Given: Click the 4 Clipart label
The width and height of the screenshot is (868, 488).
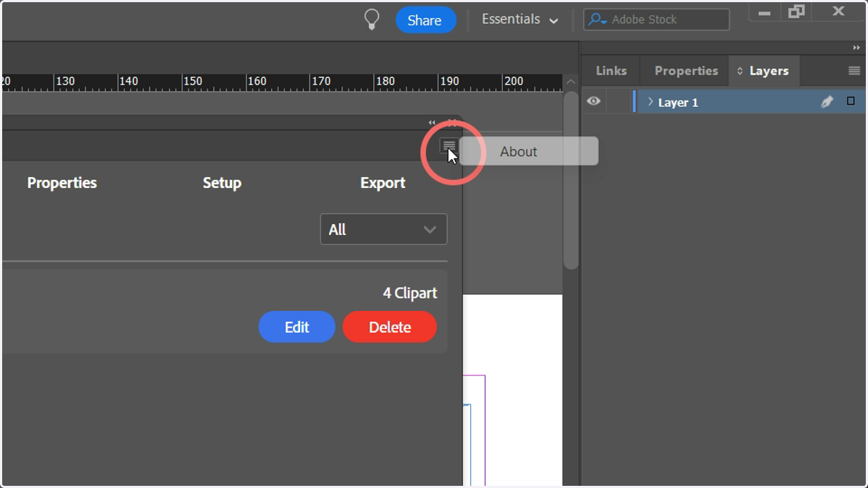Looking at the screenshot, I should (x=410, y=293).
